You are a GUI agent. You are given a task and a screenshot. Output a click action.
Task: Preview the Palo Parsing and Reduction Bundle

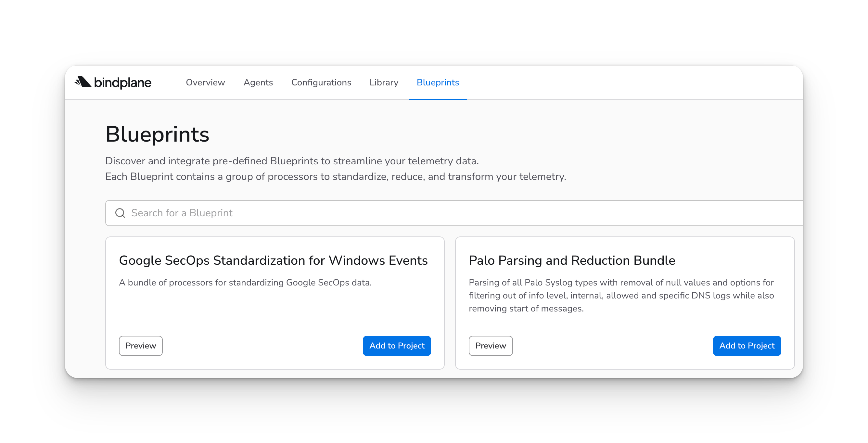click(490, 346)
